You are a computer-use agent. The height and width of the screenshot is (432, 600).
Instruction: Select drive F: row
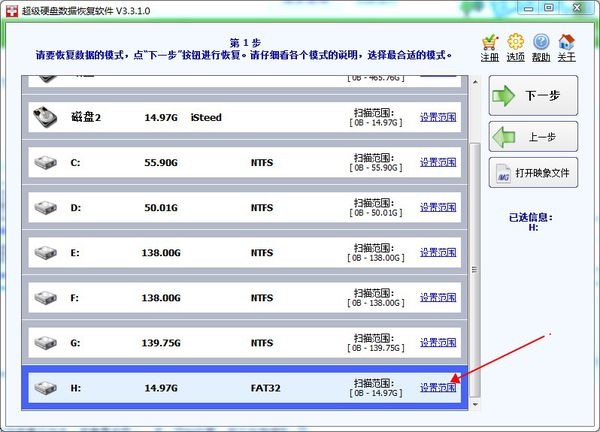pos(240,297)
